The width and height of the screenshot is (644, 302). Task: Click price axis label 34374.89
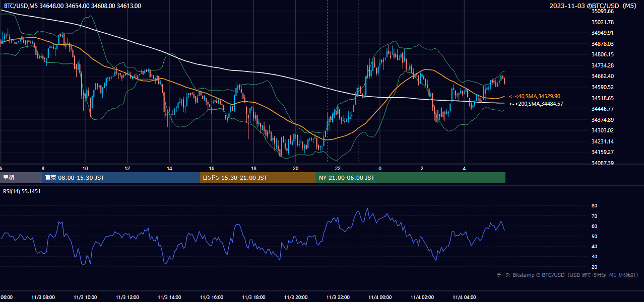coord(602,120)
